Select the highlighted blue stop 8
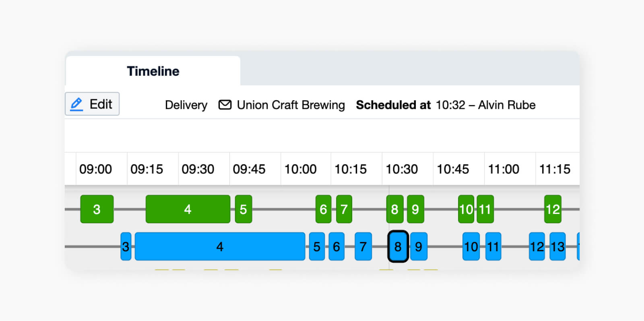Screen dimensions: 644x321 (x=398, y=246)
